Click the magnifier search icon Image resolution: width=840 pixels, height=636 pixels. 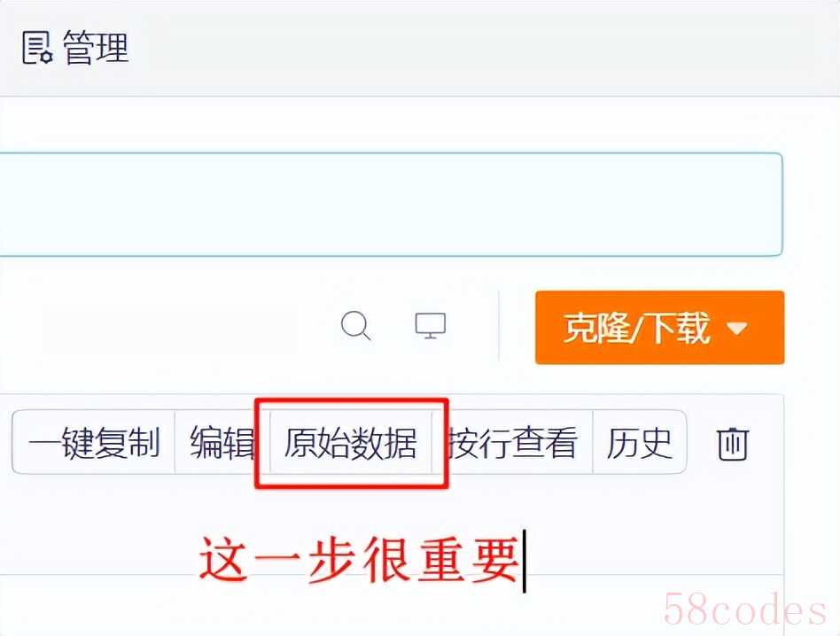click(x=355, y=325)
